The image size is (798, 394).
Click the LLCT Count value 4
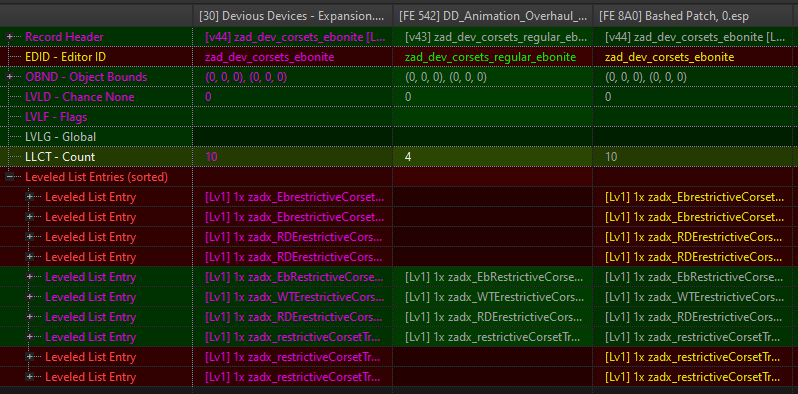point(408,157)
